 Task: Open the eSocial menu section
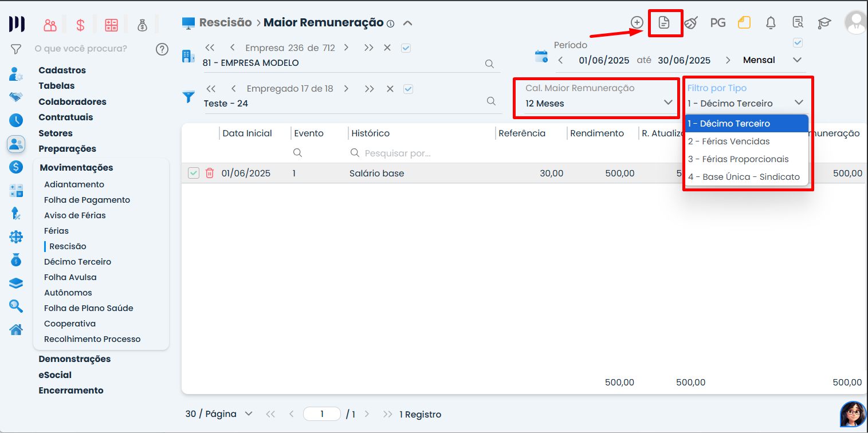55,375
